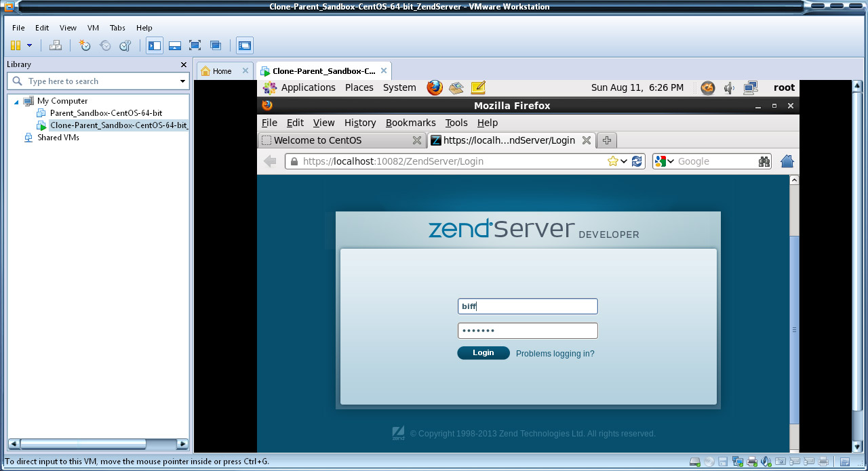Click the username field containing biff
The image size is (868, 471).
click(528, 306)
